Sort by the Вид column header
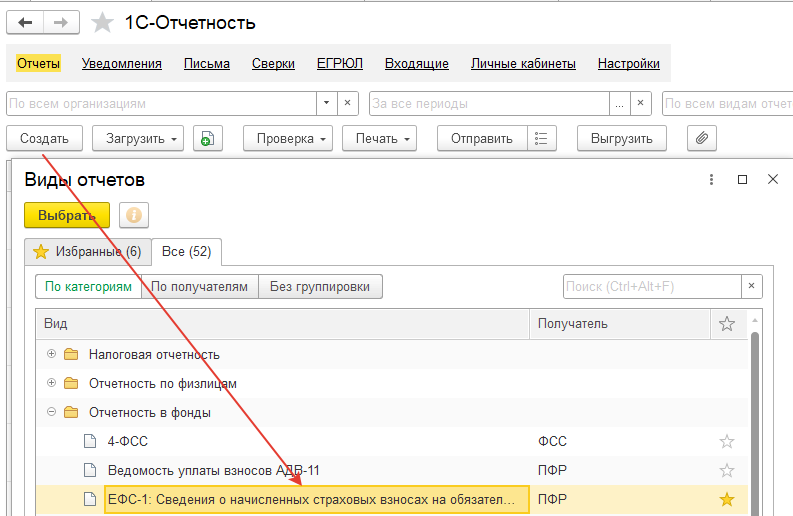The height and width of the screenshot is (516, 793). pos(283,324)
